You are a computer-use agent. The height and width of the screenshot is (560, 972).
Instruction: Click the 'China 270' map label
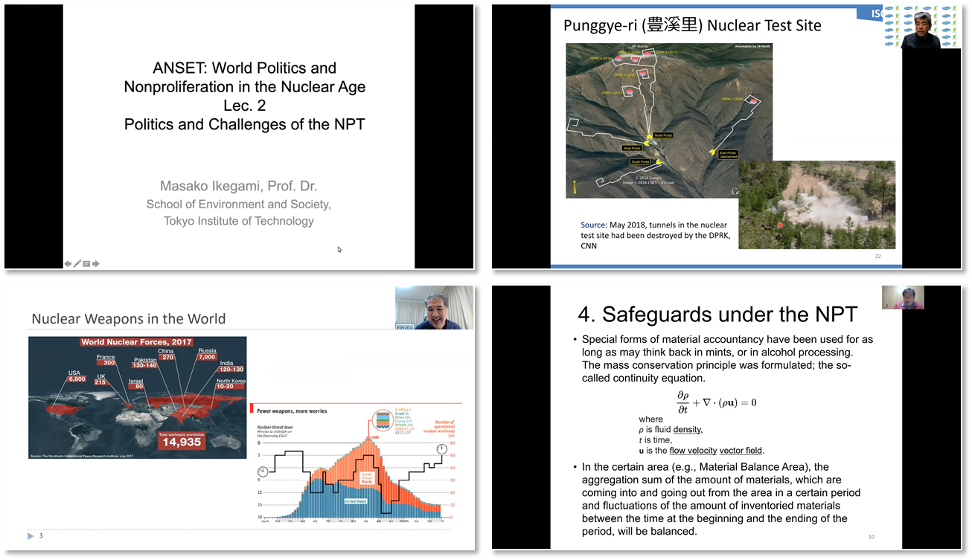point(167,354)
